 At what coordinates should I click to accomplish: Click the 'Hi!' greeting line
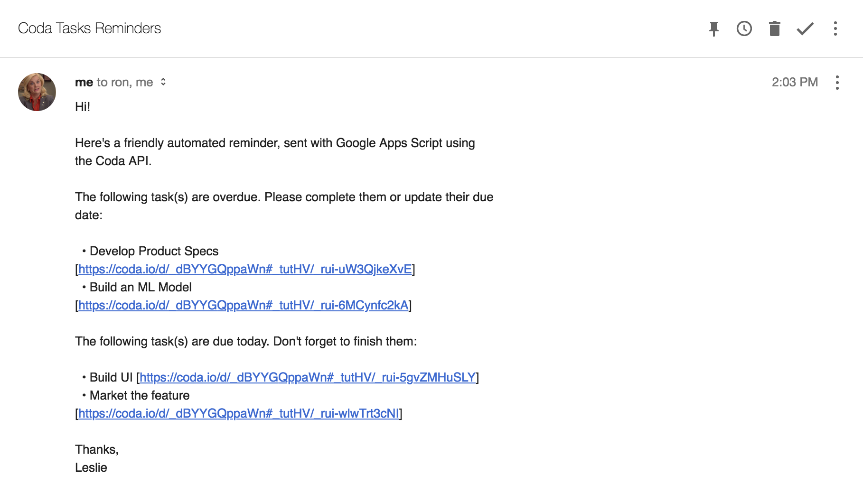[x=83, y=107]
